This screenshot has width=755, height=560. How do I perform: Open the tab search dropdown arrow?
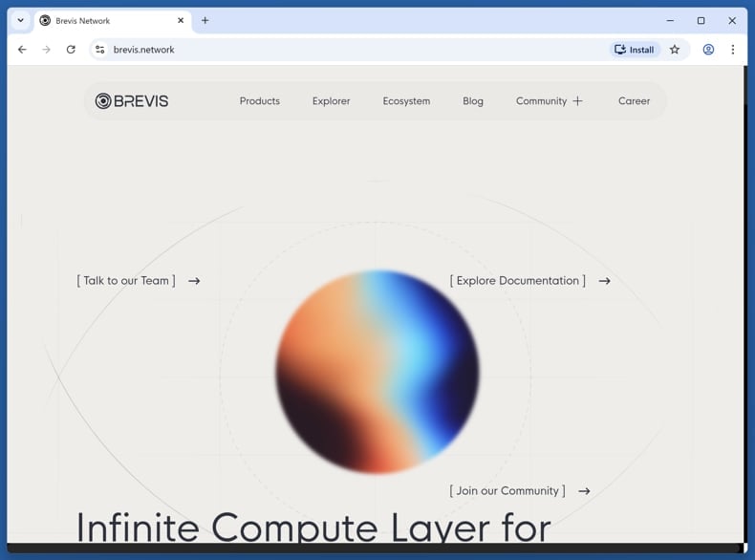click(20, 20)
